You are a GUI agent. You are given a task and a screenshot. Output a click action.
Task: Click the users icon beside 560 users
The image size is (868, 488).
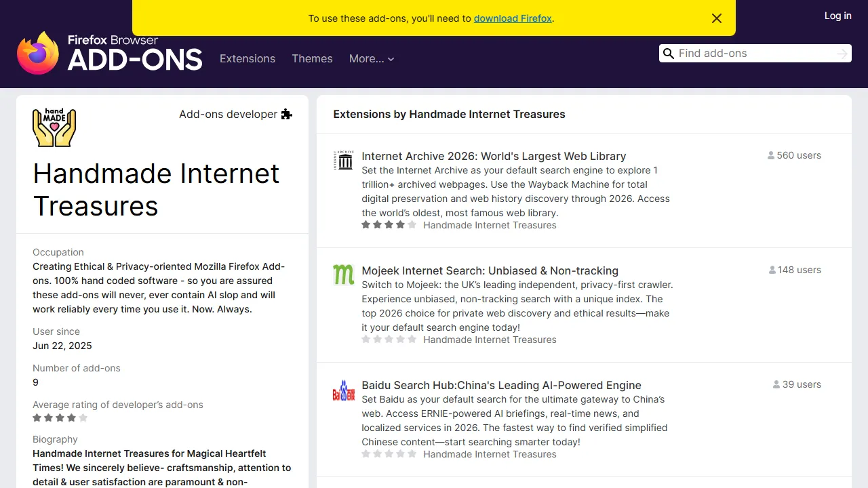click(x=772, y=155)
